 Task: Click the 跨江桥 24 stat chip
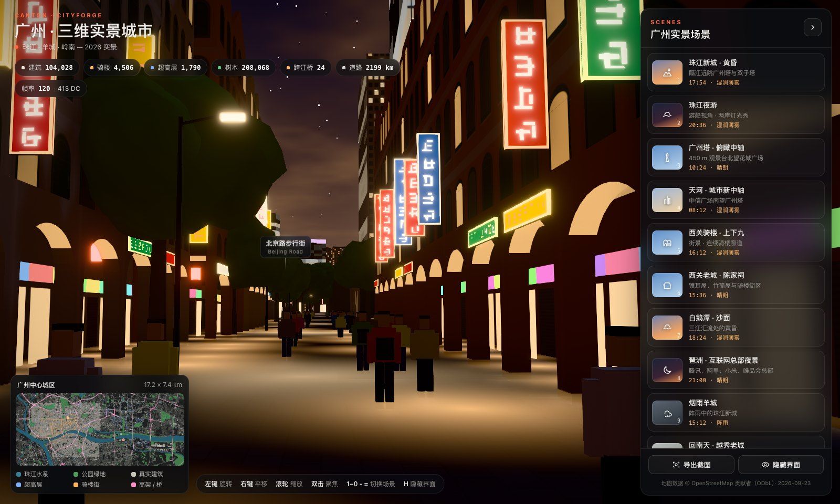(306, 68)
